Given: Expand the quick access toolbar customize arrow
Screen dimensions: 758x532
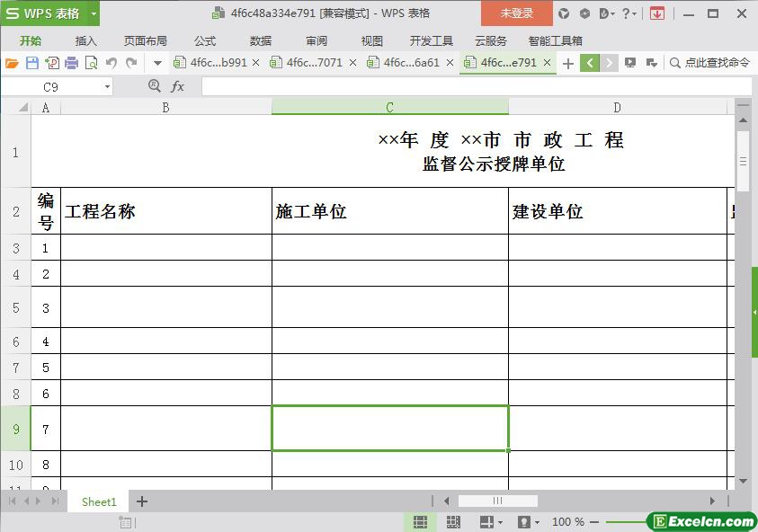Looking at the screenshot, I should click(x=157, y=63).
